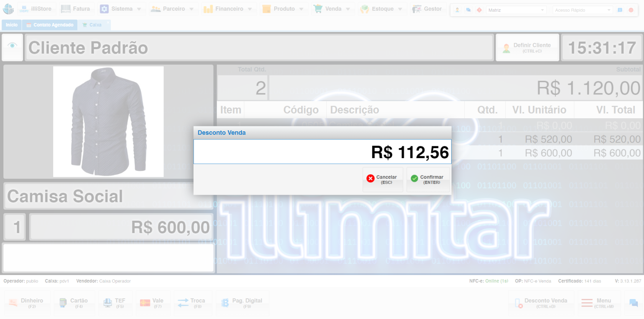The image size is (644, 319).
Task: Click the Desconto Venda value input field
Action: [322, 152]
